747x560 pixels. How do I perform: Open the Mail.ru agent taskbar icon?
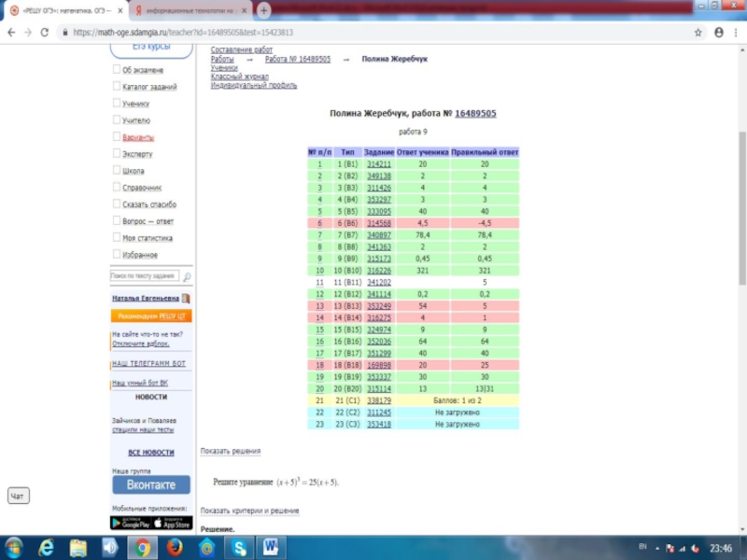pyautogui.click(x=206, y=548)
